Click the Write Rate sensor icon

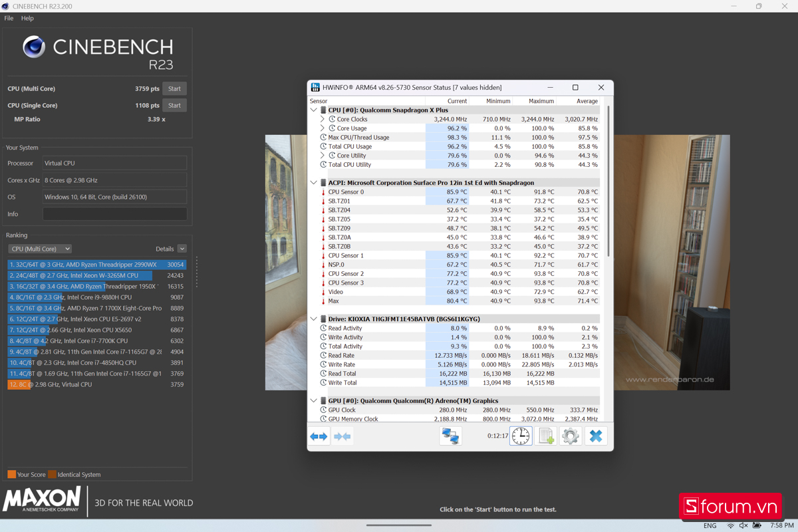coord(323,364)
